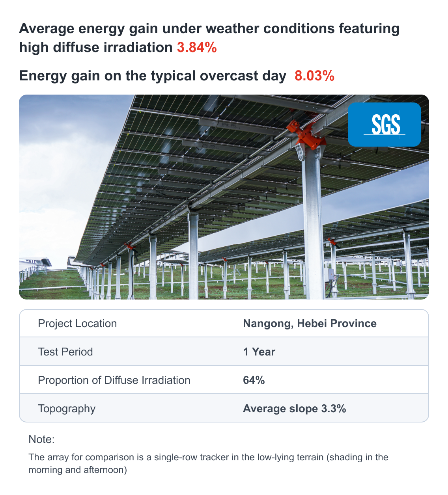
Task: Click the Test Period row label
Action: click(x=65, y=352)
